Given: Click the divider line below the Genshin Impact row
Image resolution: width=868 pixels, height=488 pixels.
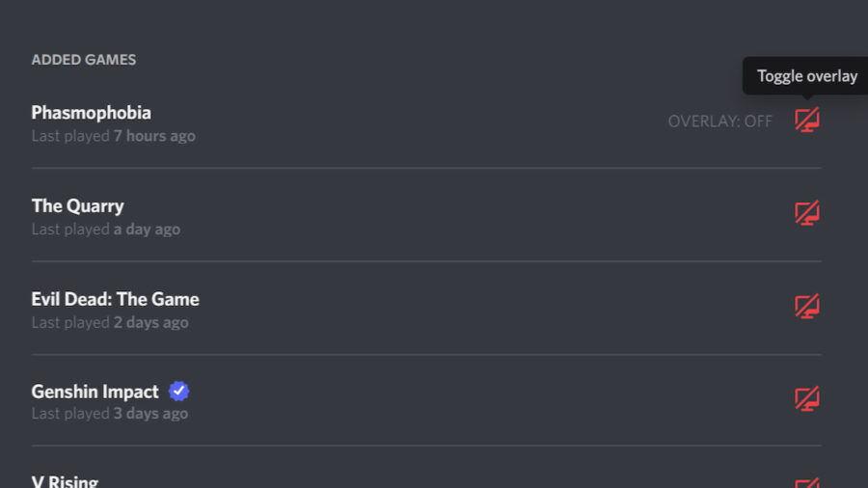Looking at the screenshot, I should click(x=426, y=446).
